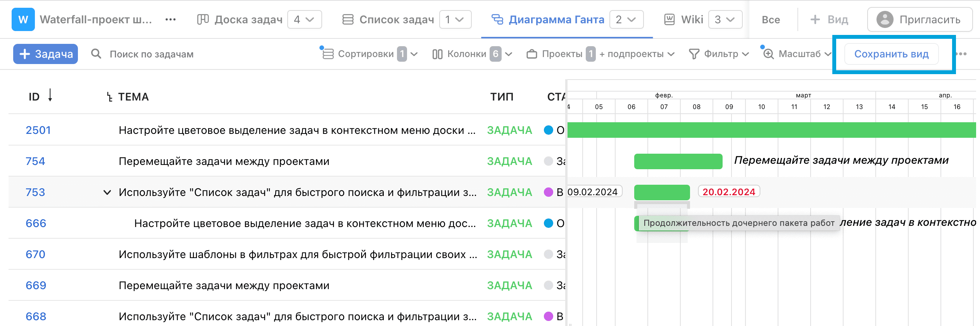Click the Gantt bar for task 753
Image resolution: width=980 pixels, height=326 pixels.
pos(662,192)
